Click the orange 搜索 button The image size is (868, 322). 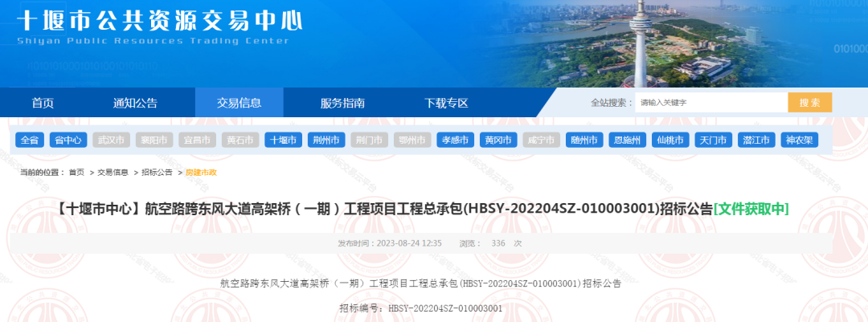[810, 103]
